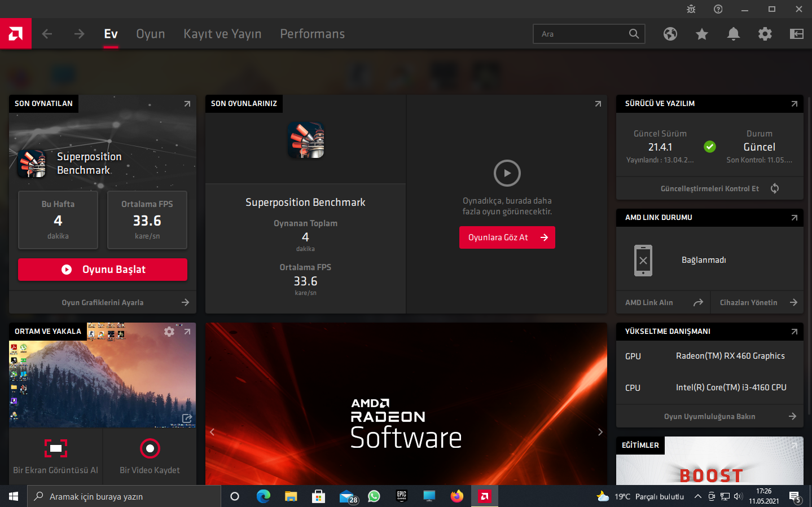
Task: Click the search magnifier icon
Action: tap(634, 34)
